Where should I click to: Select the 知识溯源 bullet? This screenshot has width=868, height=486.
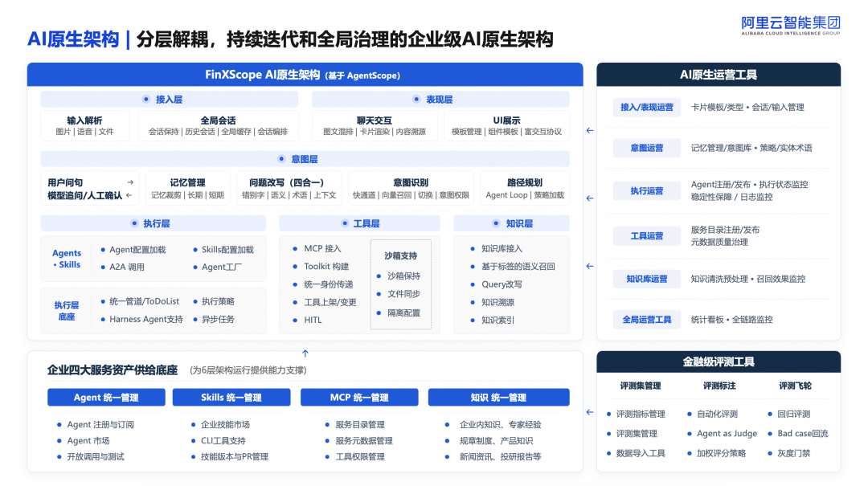(x=492, y=302)
